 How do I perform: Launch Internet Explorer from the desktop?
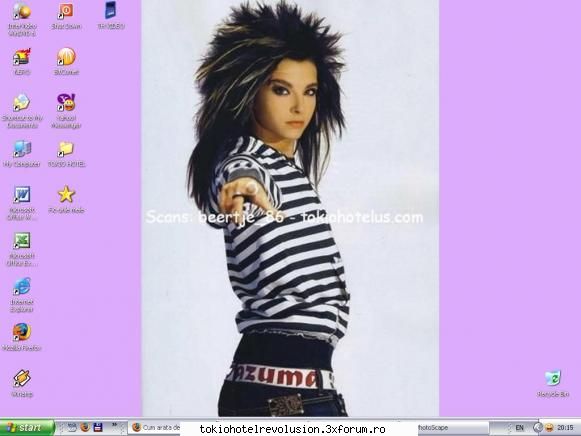(21, 294)
